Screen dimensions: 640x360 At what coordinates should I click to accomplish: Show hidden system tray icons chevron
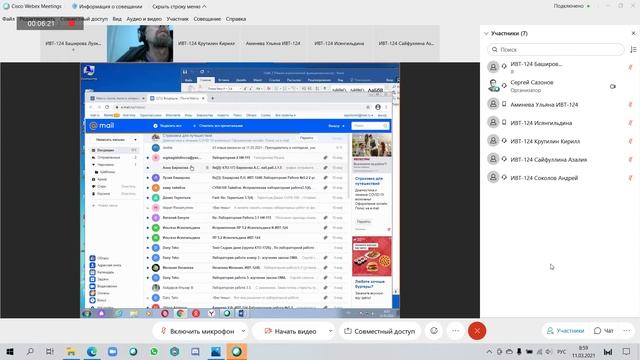point(489,352)
